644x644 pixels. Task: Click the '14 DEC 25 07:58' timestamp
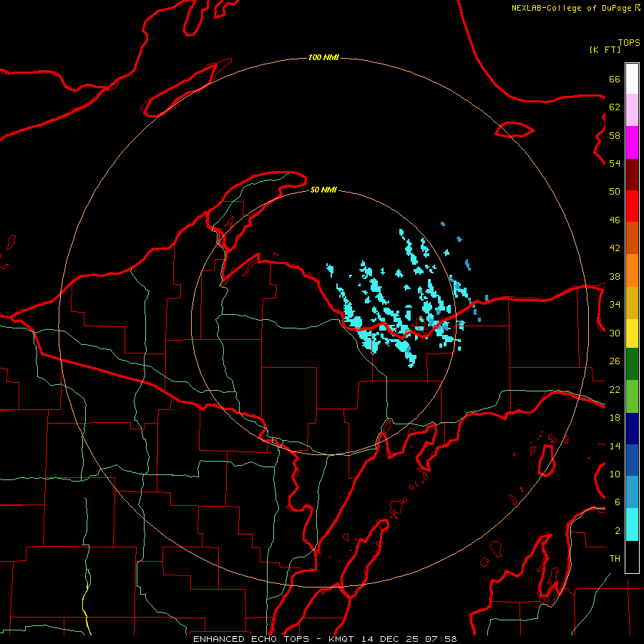409,639
